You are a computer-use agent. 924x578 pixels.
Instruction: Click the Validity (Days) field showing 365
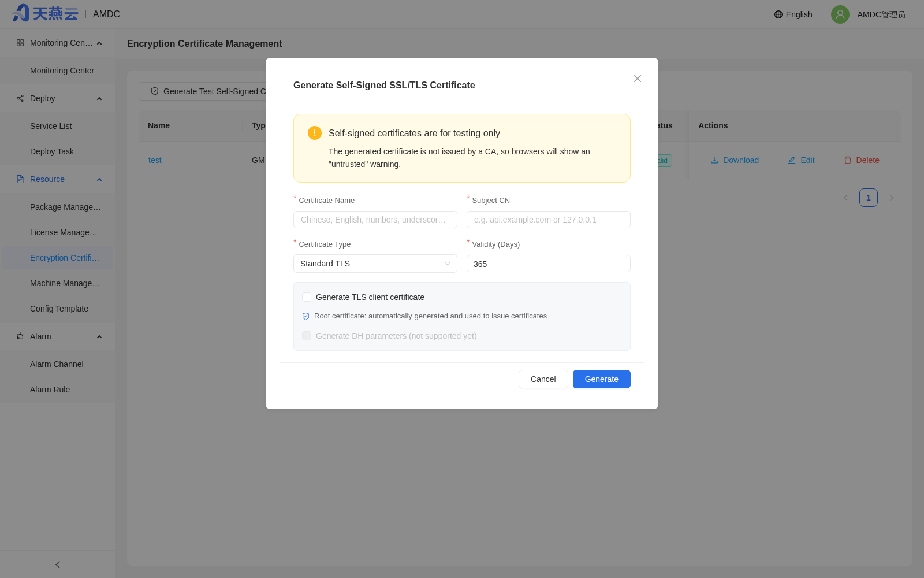coord(549,264)
